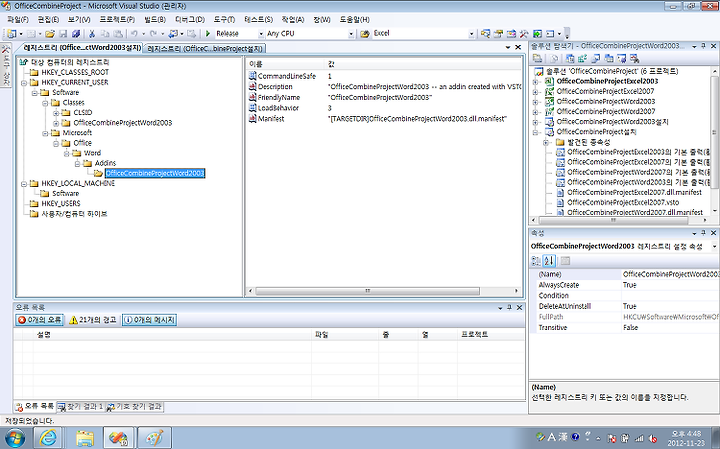Image resolution: width=720 pixels, height=449 pixels.
Task: Select Manifest registry value
Action: (x=271, y=118)
